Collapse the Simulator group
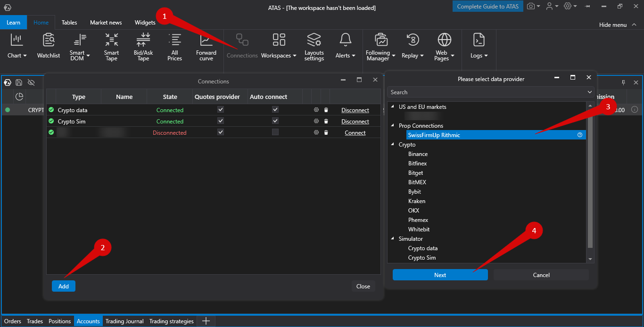This screenshot has width=644, height=327. [393, 238]
